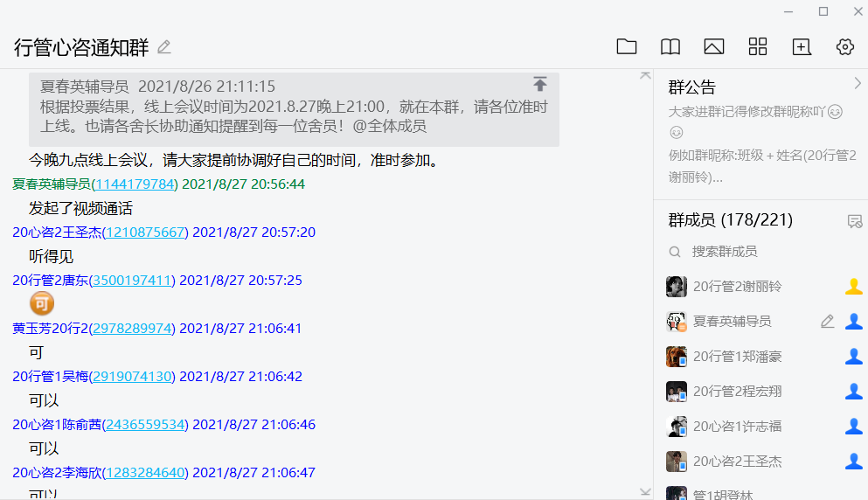This screenshot has width=868, height=500.
Task: Click the orange 可 emoji sticker
Action: [x=41, y=304]
